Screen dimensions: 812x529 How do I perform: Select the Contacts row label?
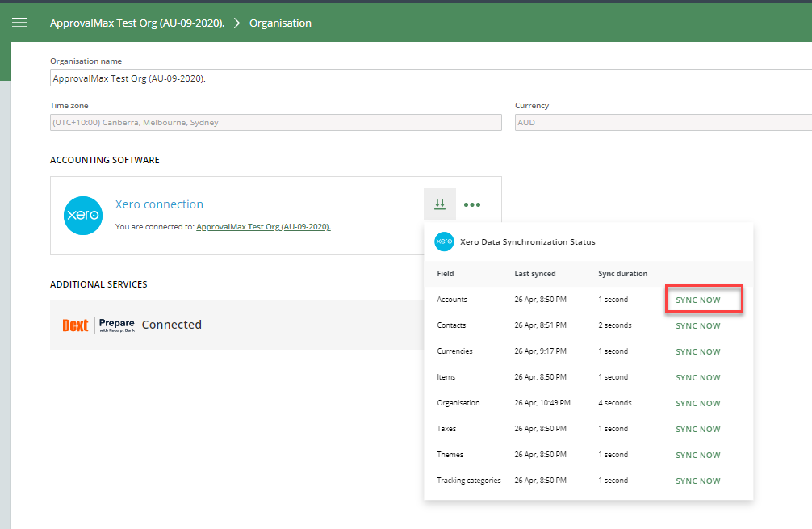pyautogui.click(x=451, y=325)
